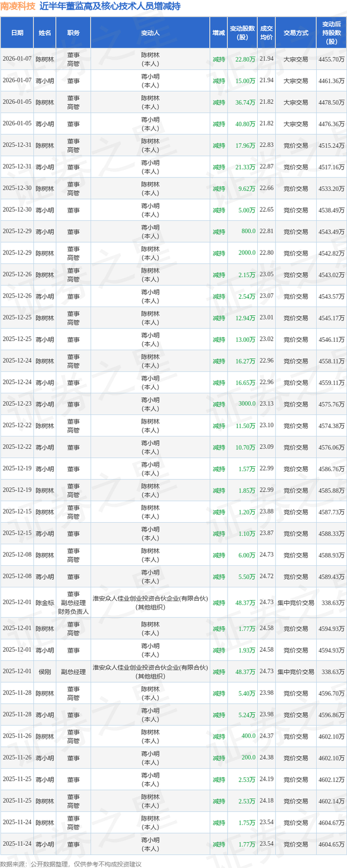Click holdings value 4604.65万
Image resolution: width=347 pixels, height=868 pixels.
[x=332, y=845]
